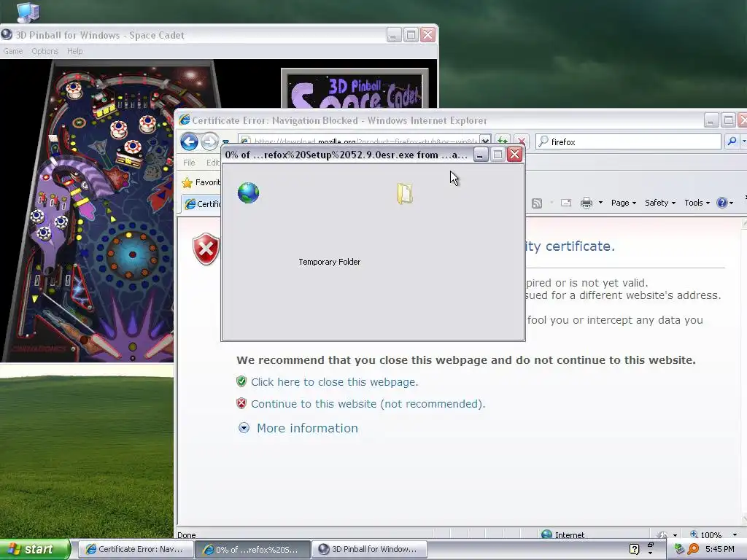This screenshot has height=560, width=747.
Task: Click the network tray icon
Action: coord(679,549)
